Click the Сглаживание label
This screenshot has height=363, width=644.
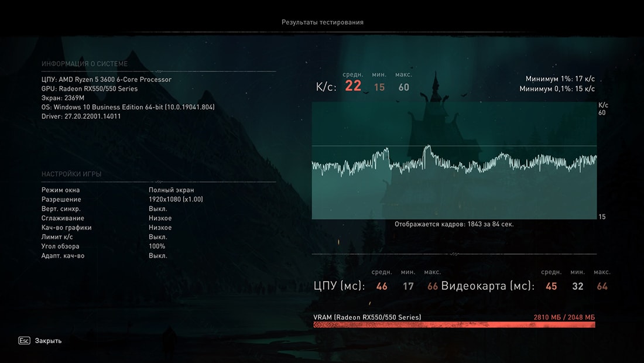click(63, 218)
